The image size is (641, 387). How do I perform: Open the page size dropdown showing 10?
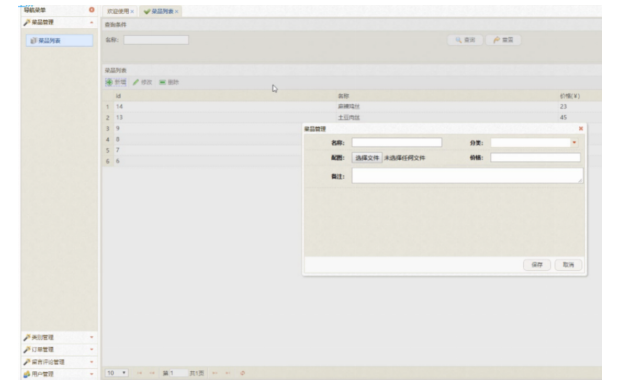[x=117, y=373]
